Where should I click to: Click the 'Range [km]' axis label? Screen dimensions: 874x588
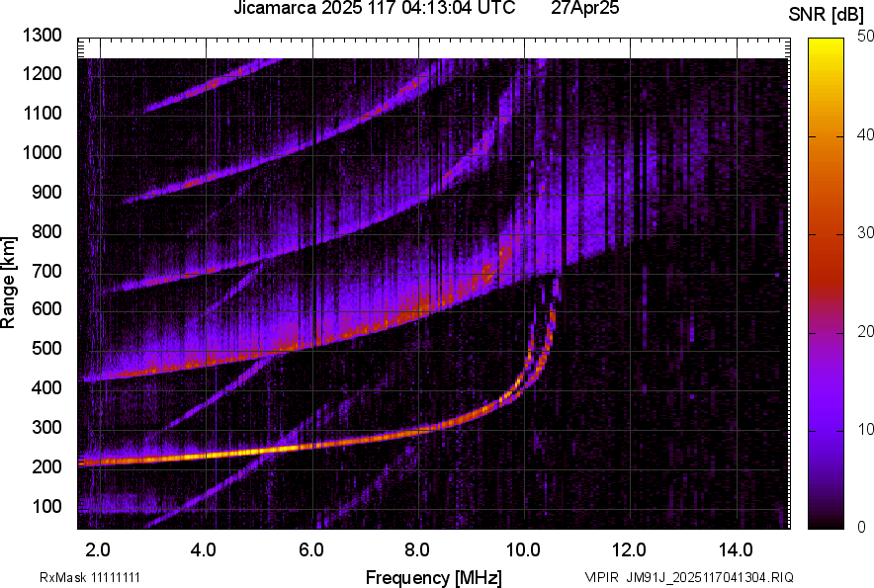(x=8, y=283)
